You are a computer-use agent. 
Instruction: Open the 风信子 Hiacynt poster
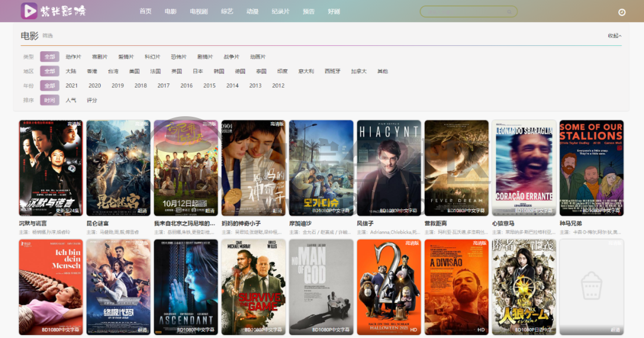click(389, 168)
